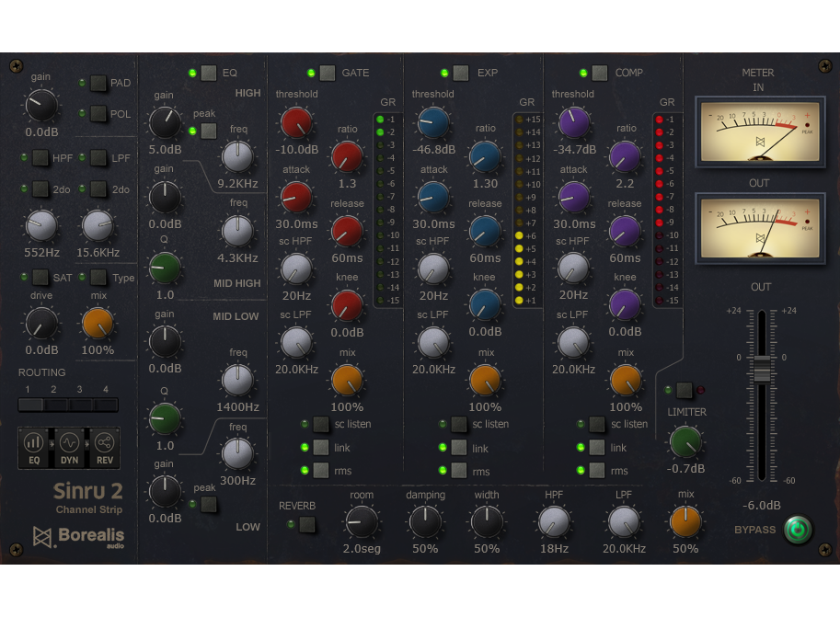Image resolution: width=840 pixels, height=617 pixels.
Task: Select the REV routing module icon
Action: (x=105, y=447)
